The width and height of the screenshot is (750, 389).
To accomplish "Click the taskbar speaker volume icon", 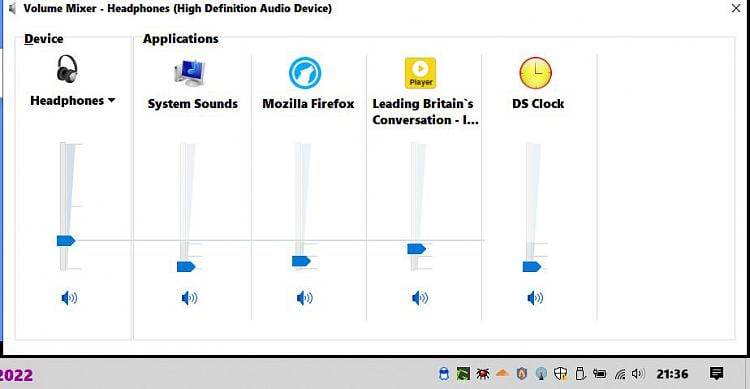I will coord(638,374).
